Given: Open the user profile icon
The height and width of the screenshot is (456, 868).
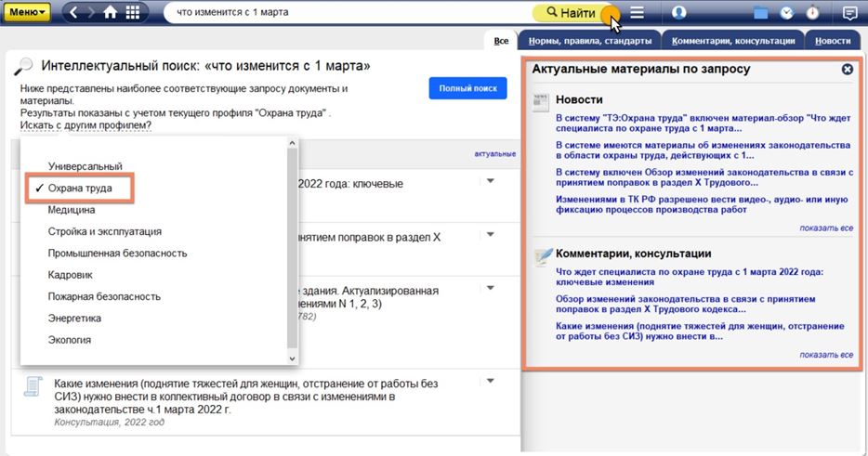Looking at the screenshot, I should coord(678,12).
